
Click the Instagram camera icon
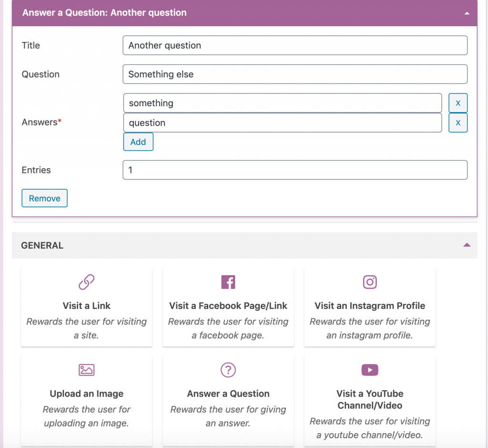tap(370, 282)
